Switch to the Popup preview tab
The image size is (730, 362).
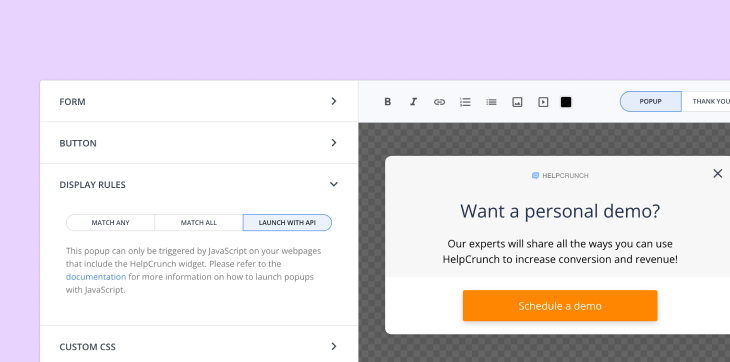(650, 101)
